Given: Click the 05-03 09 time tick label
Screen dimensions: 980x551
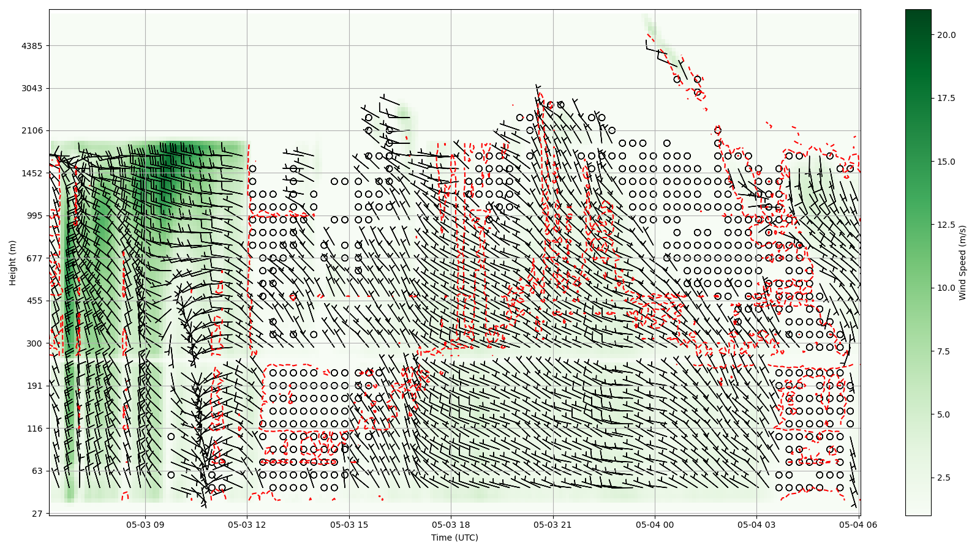Looking at the screenshot, I should point(145,525).
